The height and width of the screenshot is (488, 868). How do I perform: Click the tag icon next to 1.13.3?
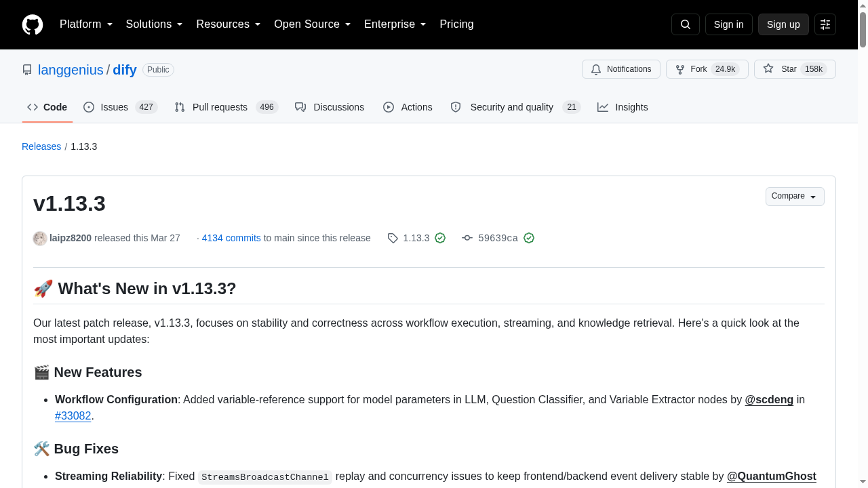click(393, 238)
